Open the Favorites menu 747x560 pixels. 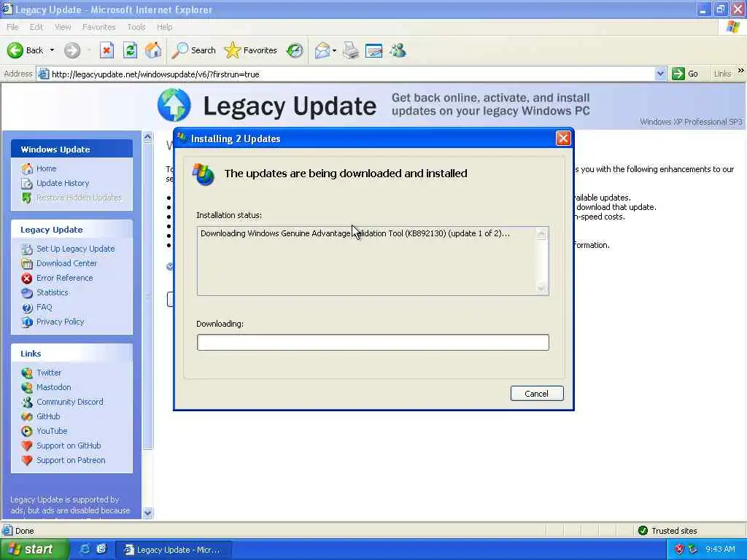98,27
